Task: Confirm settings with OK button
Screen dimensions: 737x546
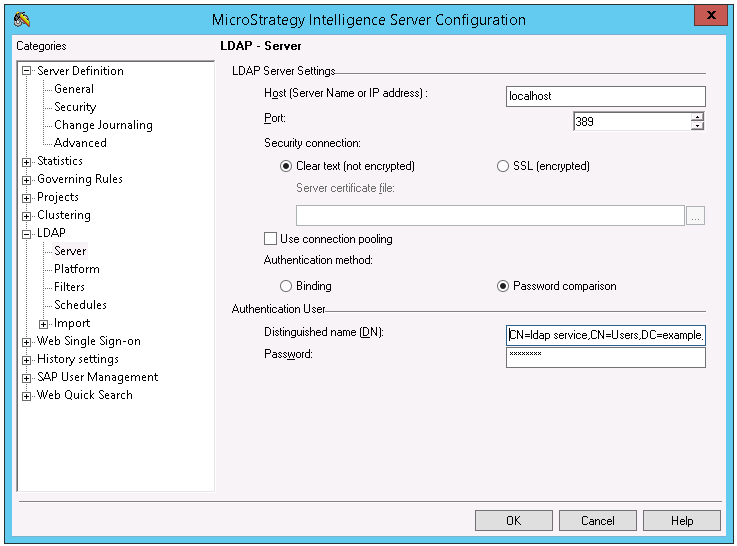Action: pyautogui.click(x=513, y=521)
